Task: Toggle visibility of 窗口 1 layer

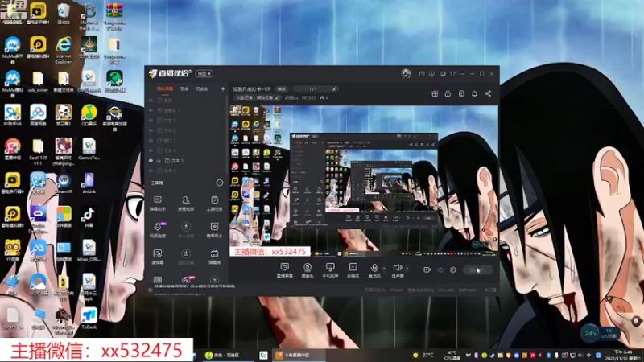Action: [x=151, y=140]
